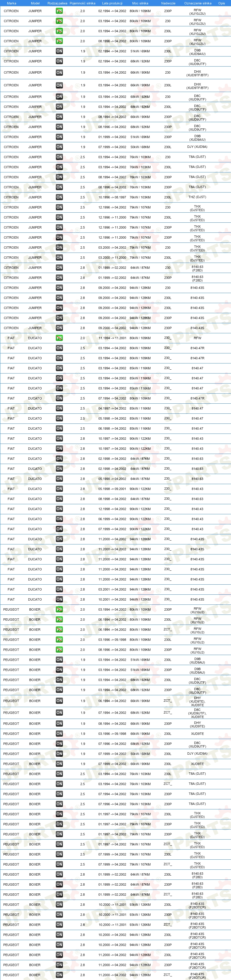The image size is (231, 980).
Task: Click Citroen 'DJY (XUD9A)' engine code
Action: click(x=197, y=147)
